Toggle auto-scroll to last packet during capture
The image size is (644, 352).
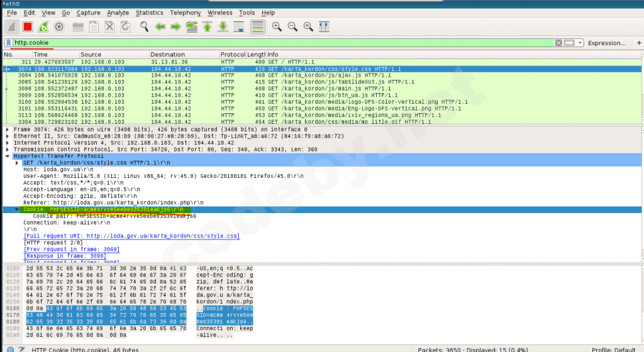[x=239, y=26]
